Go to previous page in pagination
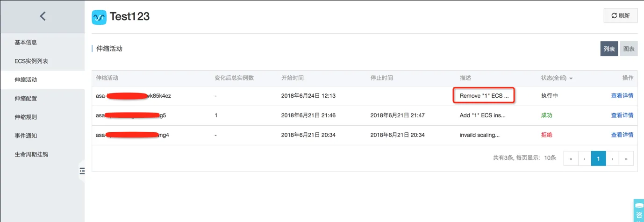Viewport: 644px width, 222px height. (585, 158)
